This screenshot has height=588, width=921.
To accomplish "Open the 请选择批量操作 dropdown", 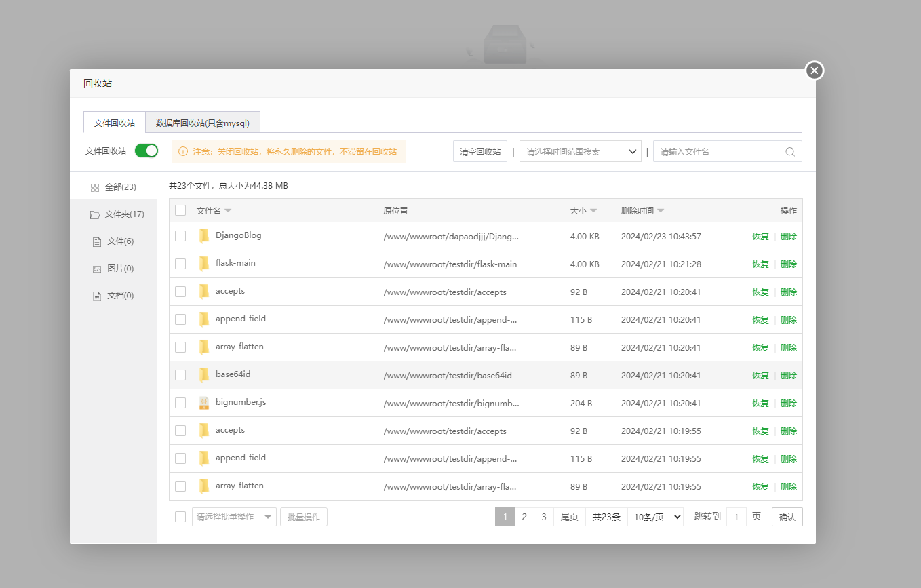I will pyautogui.click(x=234, y=517).
